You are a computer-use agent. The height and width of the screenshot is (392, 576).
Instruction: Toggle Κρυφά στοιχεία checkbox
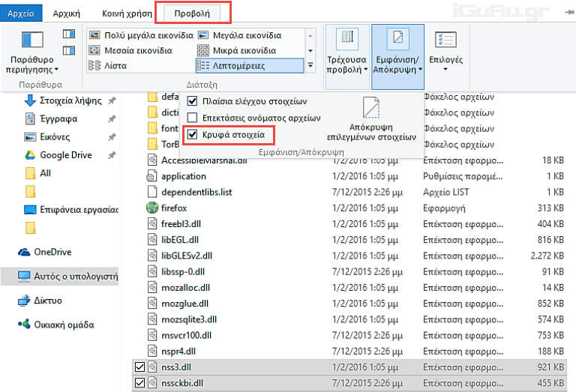(192, 135)
